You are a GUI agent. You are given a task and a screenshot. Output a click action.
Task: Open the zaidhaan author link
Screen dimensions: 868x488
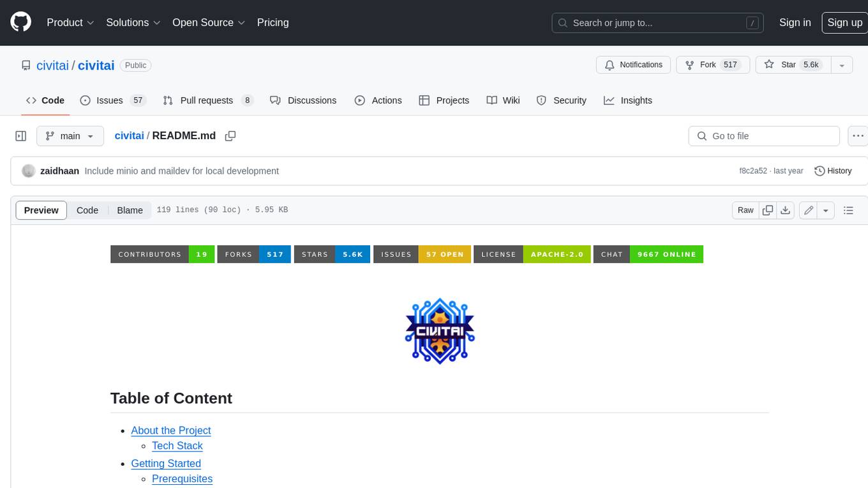point(59,171)
